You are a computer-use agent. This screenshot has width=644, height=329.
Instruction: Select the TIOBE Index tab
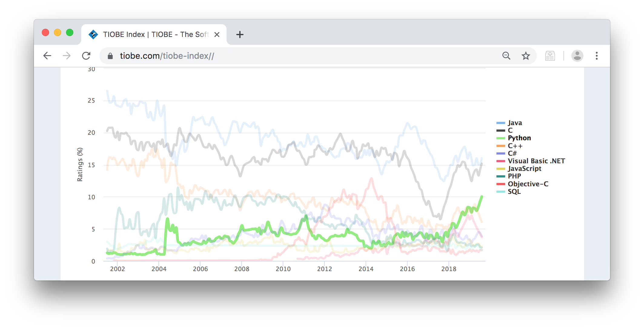click(154, 35)
